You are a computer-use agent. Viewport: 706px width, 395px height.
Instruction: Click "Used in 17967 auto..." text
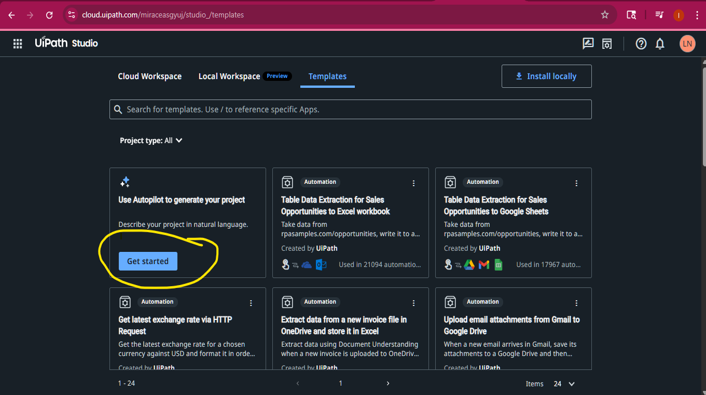click(548, 264)
